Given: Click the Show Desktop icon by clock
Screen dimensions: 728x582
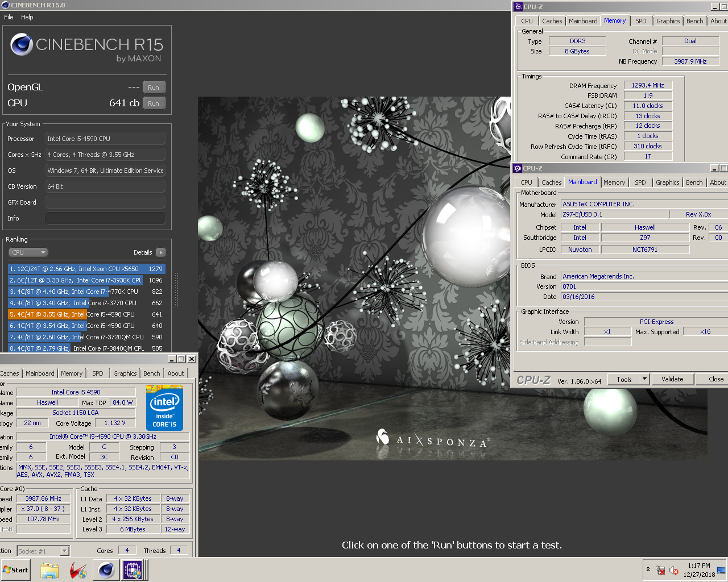Looking at the screenshot, I should click(721, 570).
